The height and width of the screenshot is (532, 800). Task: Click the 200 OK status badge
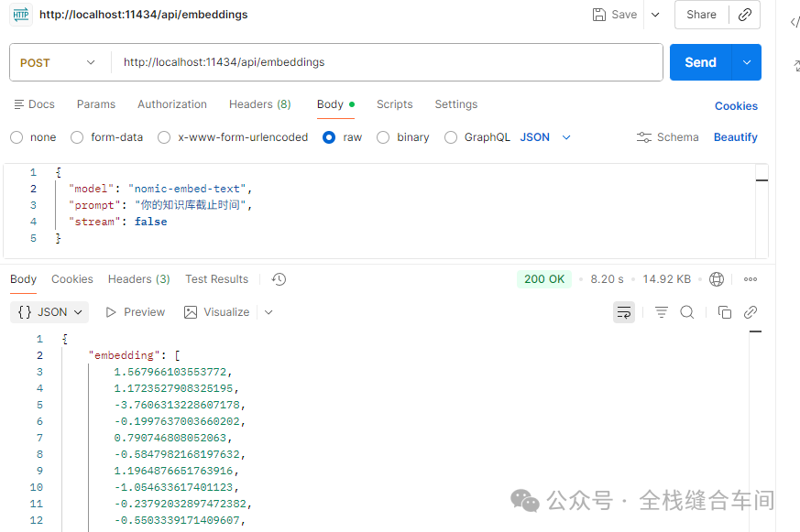(x=544, y=279)
